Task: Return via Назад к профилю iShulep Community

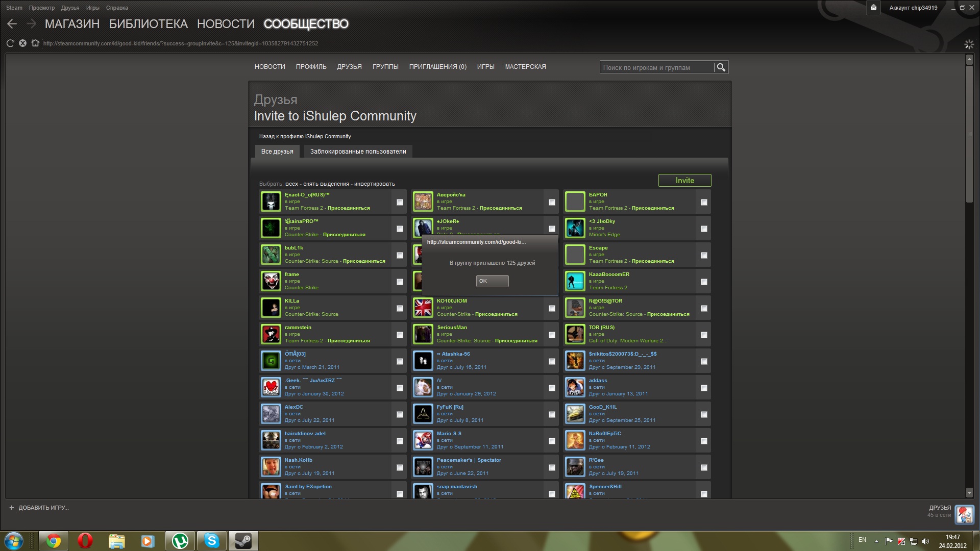Action: click(x=305, y=137)
